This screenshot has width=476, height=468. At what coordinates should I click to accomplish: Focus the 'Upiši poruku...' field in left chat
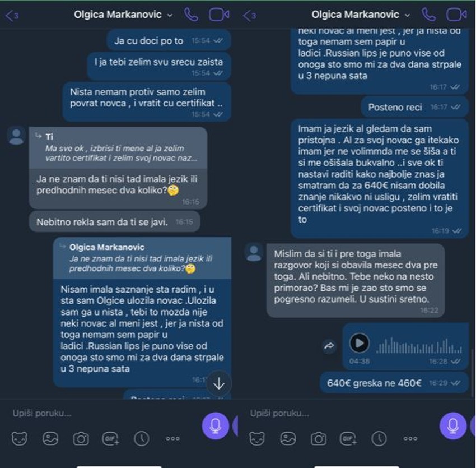tap(103, 413)
